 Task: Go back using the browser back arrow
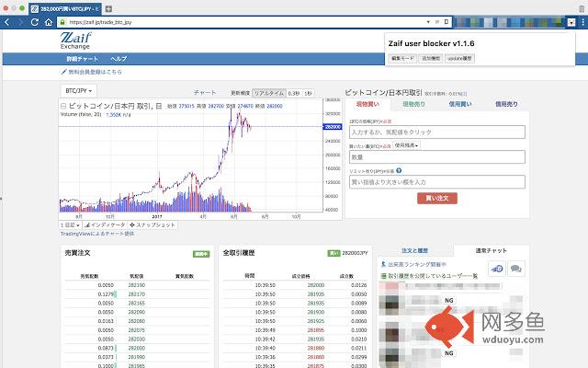[6, 22]
